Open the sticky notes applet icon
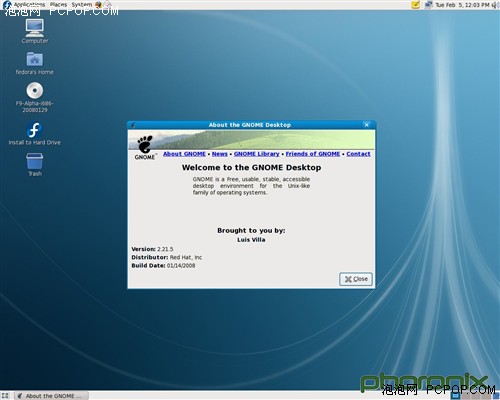Screen dimensions: 500x400 coord(415,5)
